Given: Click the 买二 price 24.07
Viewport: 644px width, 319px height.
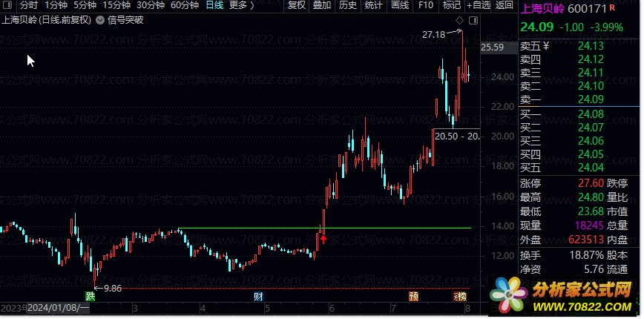Looking at the screenshot, I should coord(591,128).
